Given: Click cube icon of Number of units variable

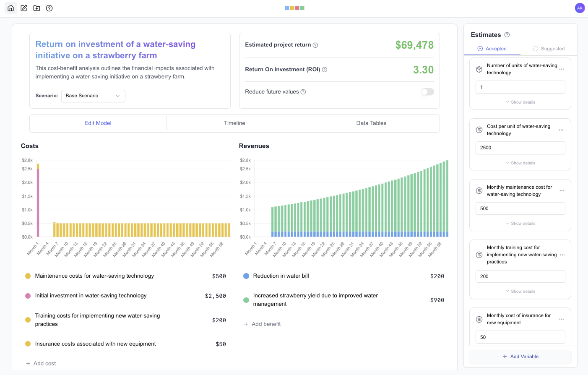Looking at the screenshot, I should click(479, 69).
